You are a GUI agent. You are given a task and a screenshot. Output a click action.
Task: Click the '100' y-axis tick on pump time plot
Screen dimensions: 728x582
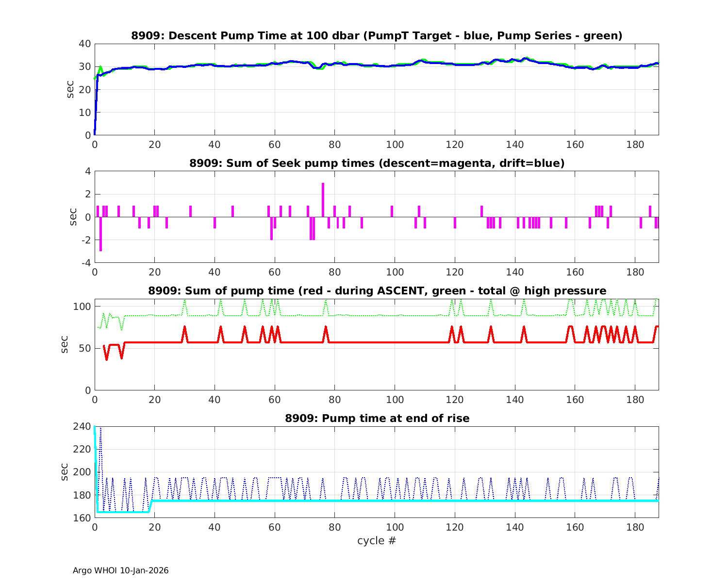coord(83,307)
